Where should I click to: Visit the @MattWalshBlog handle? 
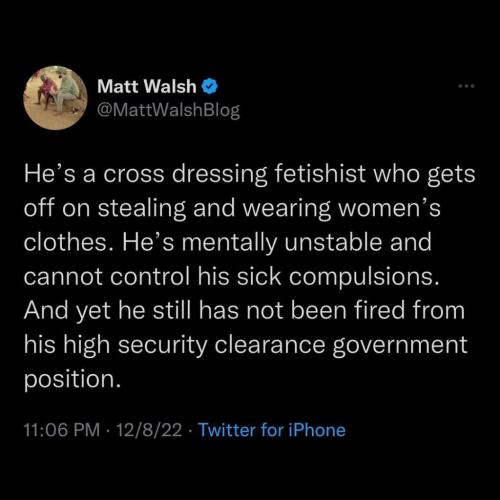point(168,110)
